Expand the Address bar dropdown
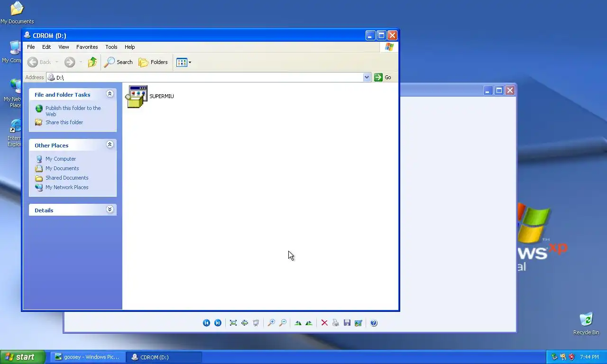 tap(367, 77)
